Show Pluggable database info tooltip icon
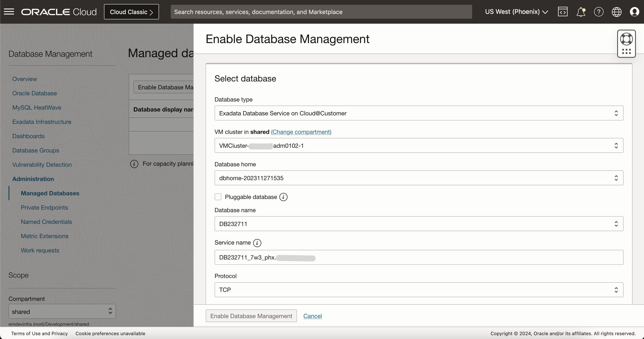 pos(283,197)
